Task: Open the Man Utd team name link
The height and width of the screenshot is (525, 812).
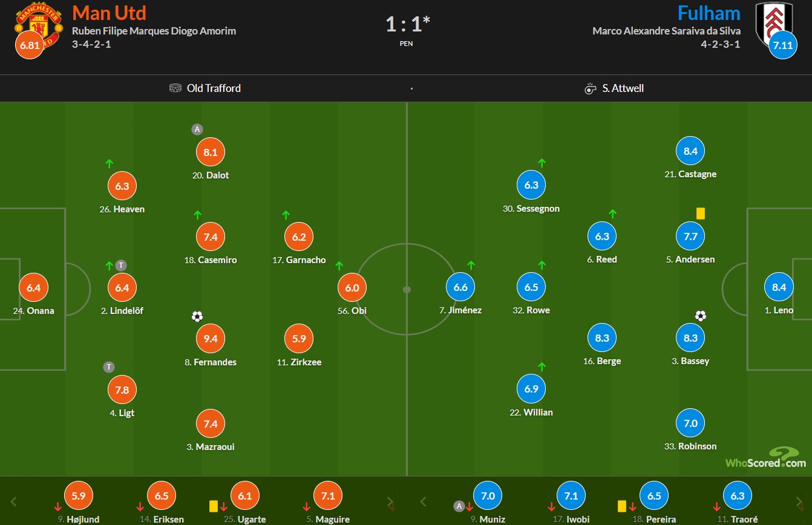Action: coord(110,13)
